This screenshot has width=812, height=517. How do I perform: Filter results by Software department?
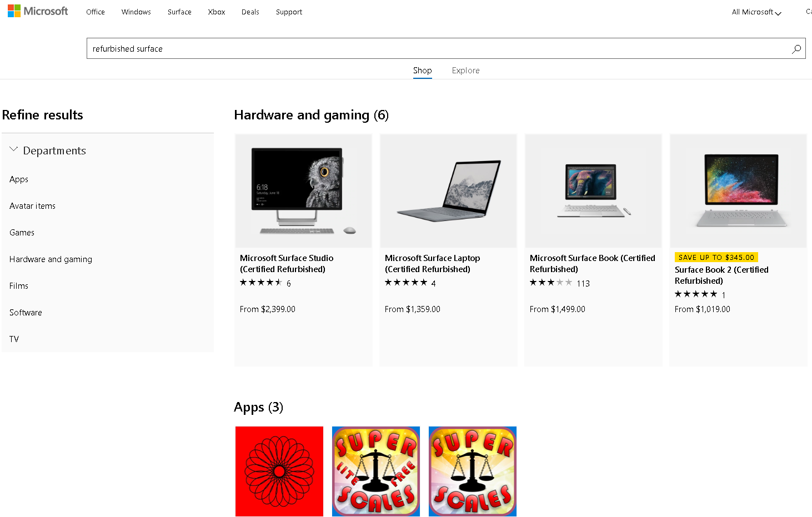coord(26,313)
